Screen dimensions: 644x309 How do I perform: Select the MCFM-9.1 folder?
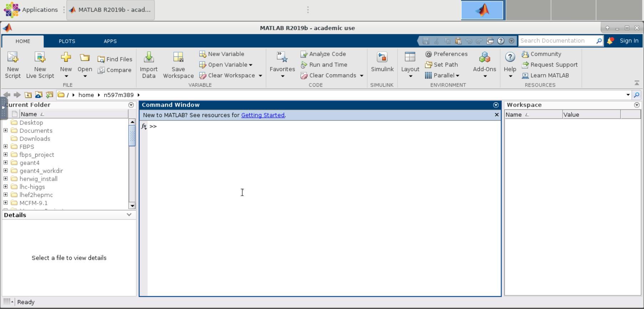[34, 203]
